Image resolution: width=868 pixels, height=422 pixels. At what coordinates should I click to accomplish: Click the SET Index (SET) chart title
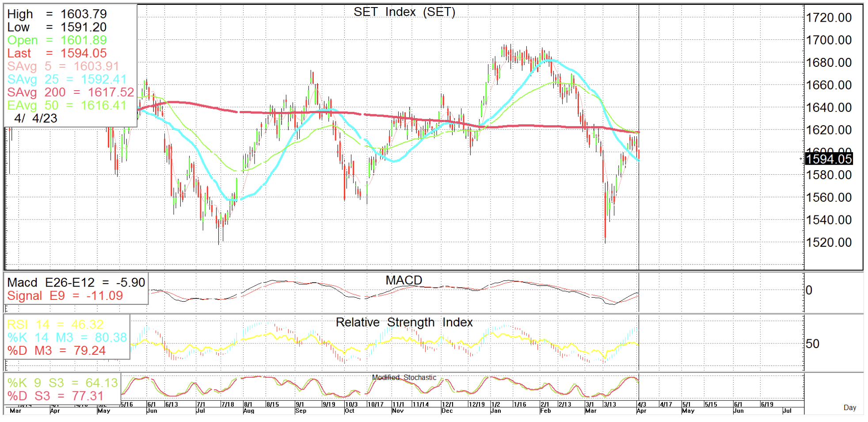(x=404, y=12)
